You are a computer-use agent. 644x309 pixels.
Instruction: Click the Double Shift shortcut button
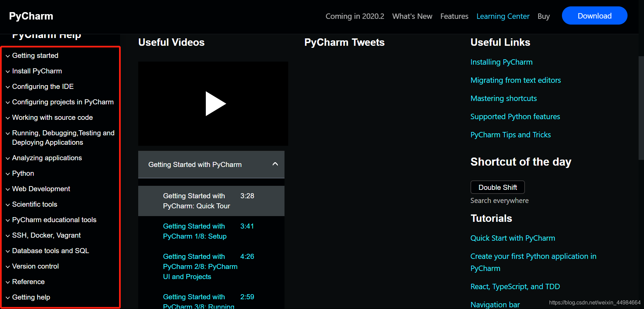point(497,187)
